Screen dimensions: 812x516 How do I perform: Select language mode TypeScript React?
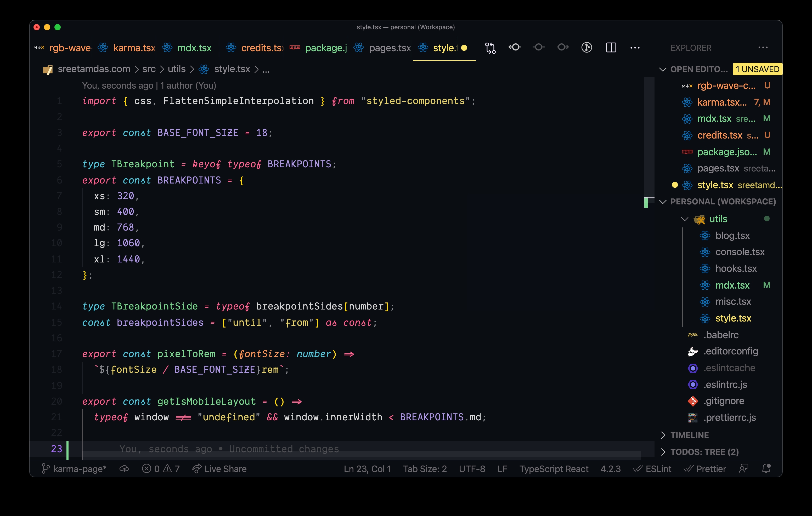click(554, 469)
